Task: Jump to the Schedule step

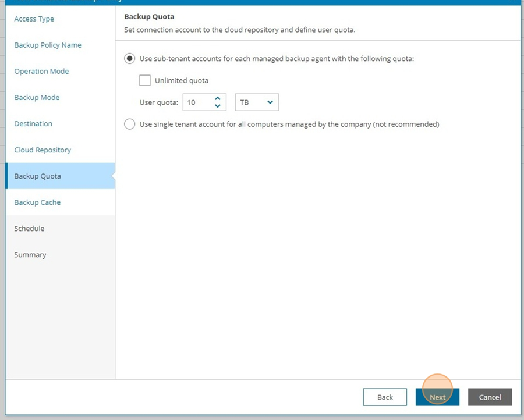Action: pos(29,229)
